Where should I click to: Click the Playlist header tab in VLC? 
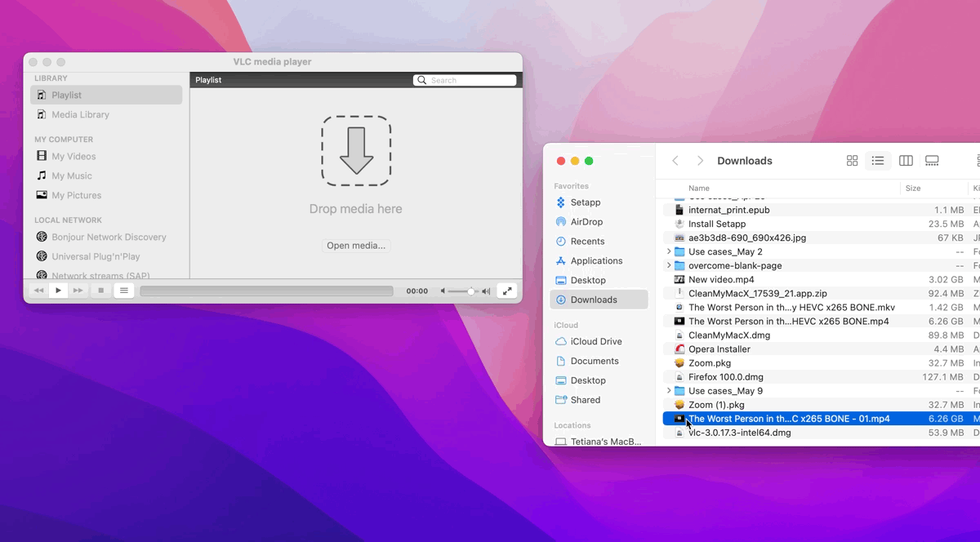click(x=208, y=80)
